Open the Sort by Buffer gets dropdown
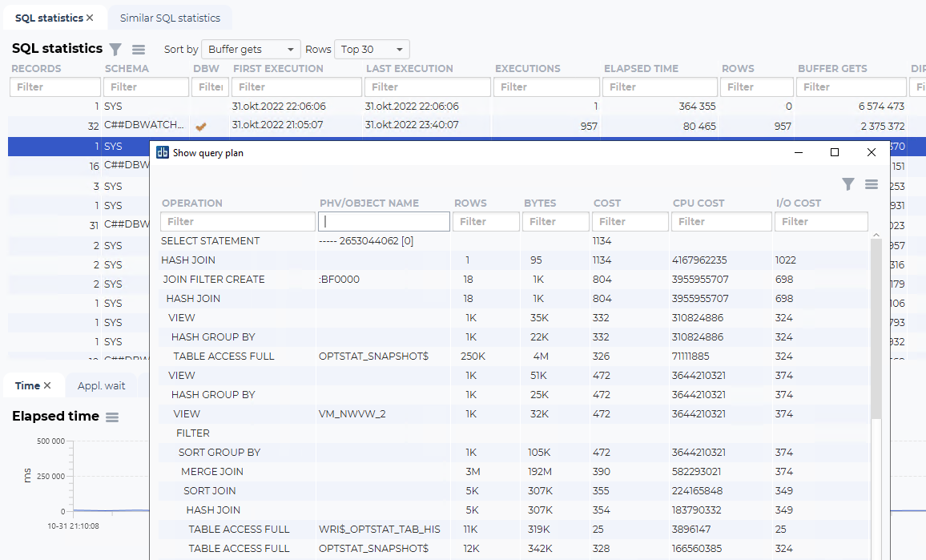Viewport: 926px width, 560px height. point(251,50)
